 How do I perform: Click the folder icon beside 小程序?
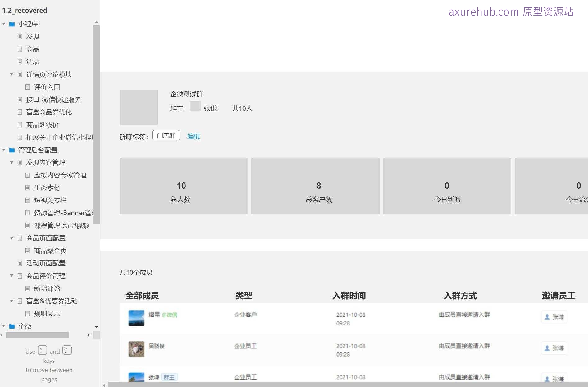pyautogui.click(x=11, y=24)
